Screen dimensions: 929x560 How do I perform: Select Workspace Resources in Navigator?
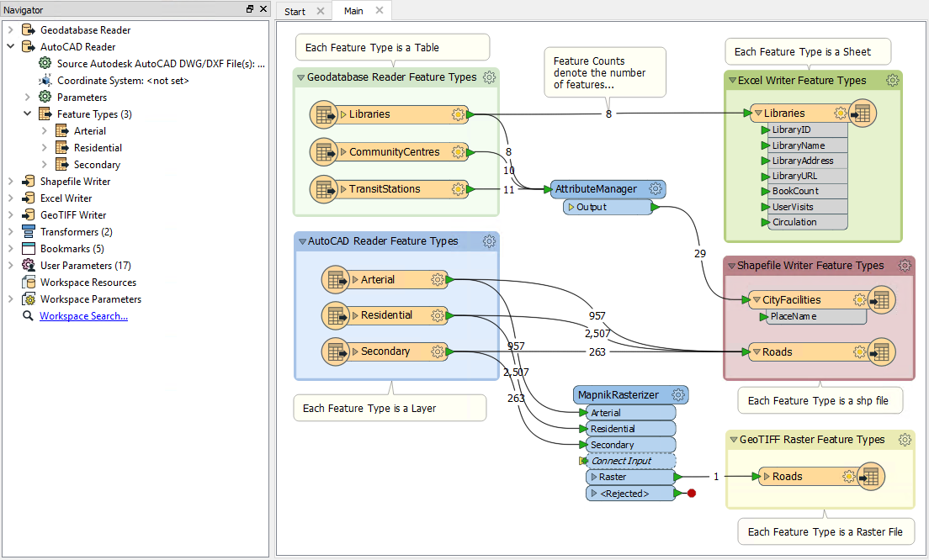tap(88, 283)
